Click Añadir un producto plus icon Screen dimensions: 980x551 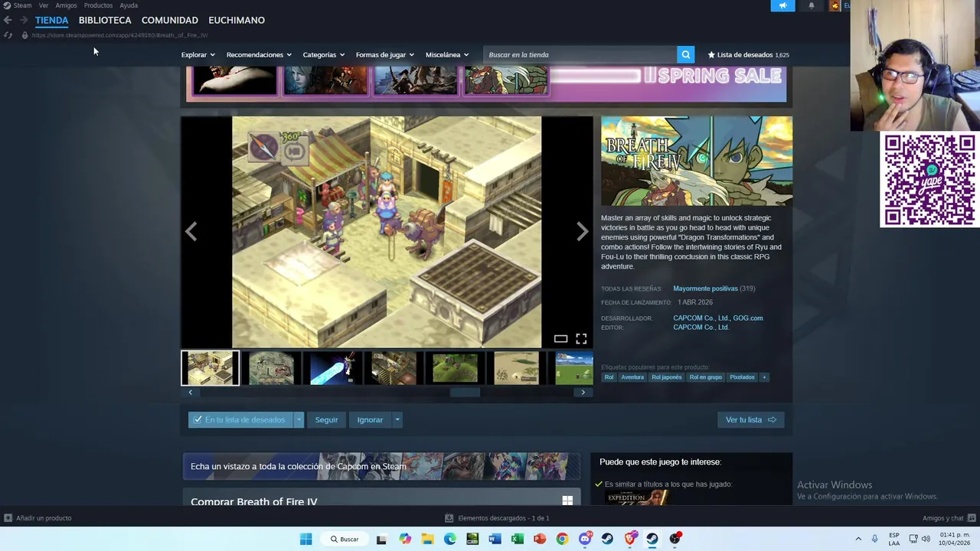pos(8,518)
